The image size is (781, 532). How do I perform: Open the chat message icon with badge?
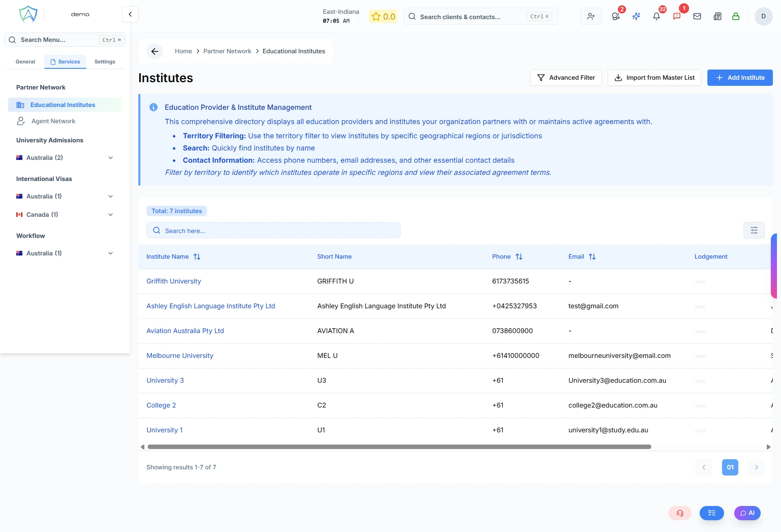click(677, 16)
